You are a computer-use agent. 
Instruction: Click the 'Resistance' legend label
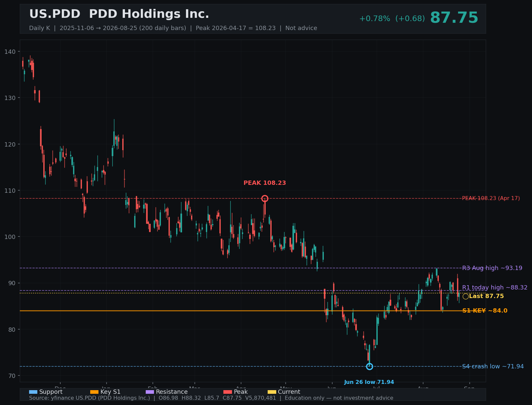[x=172, y=392]
